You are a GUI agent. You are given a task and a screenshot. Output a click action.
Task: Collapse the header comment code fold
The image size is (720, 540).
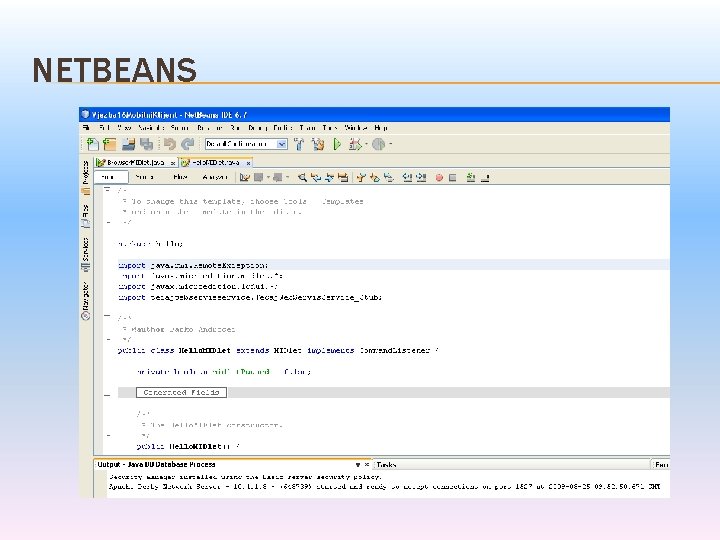tap(107, 189)
